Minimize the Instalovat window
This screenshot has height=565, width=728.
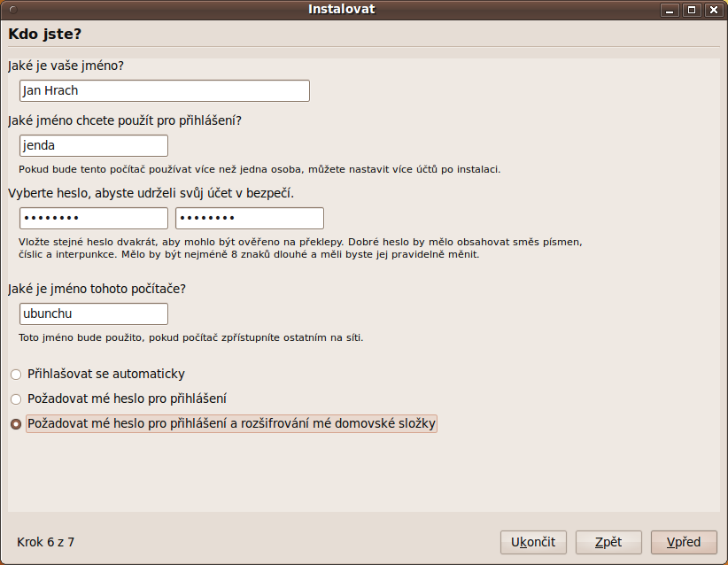pos(670,10)
